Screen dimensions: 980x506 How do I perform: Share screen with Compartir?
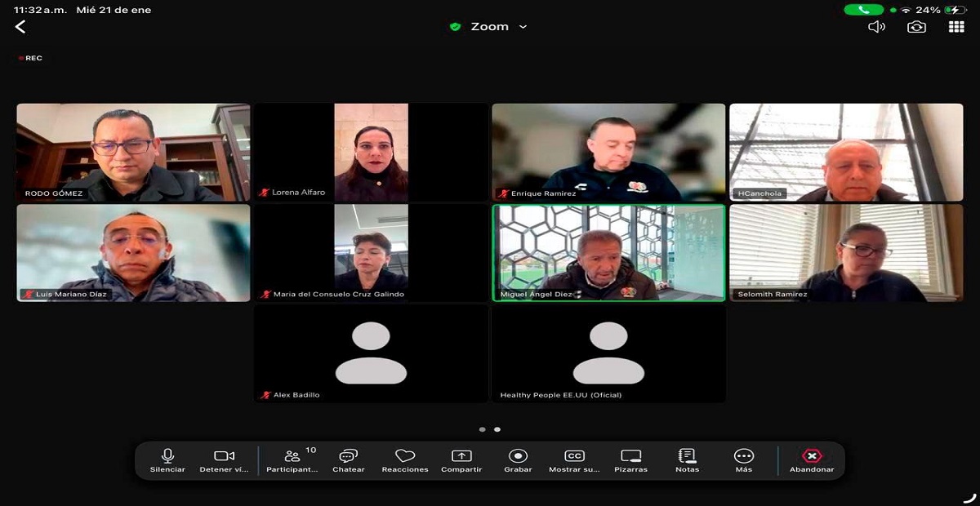pyautogui.click(x=461, y=460)
